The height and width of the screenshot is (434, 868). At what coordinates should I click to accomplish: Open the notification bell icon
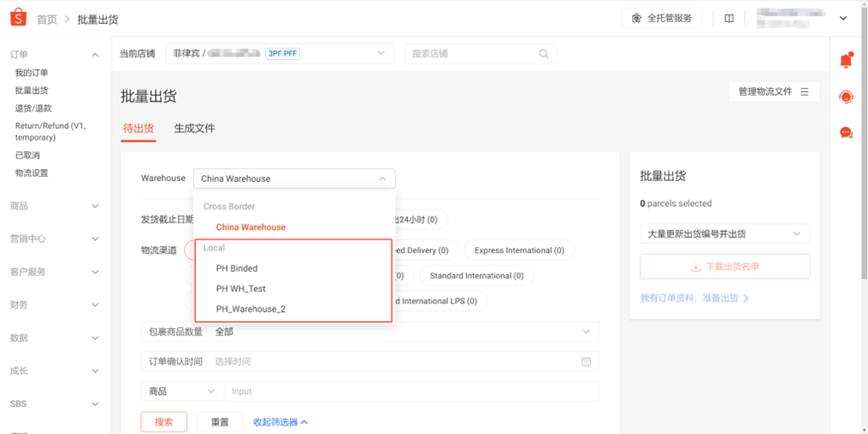[x=846, y=61]
